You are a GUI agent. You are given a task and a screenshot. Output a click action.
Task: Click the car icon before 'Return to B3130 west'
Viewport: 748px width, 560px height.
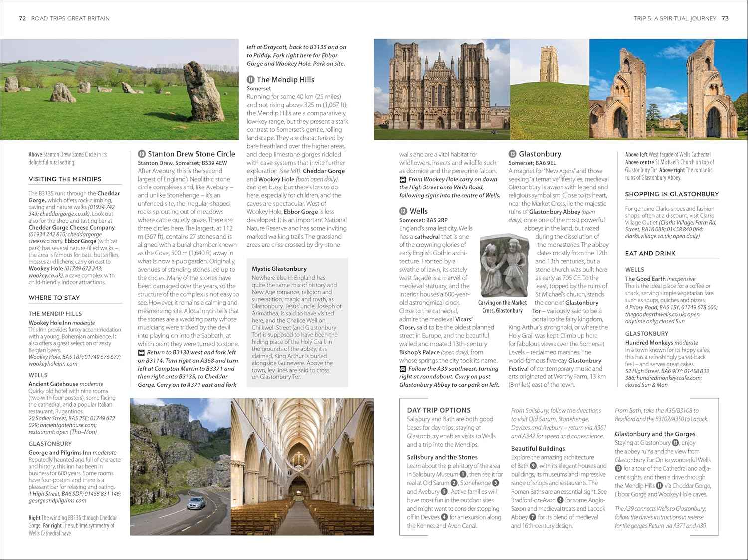(x=141, y=352)
